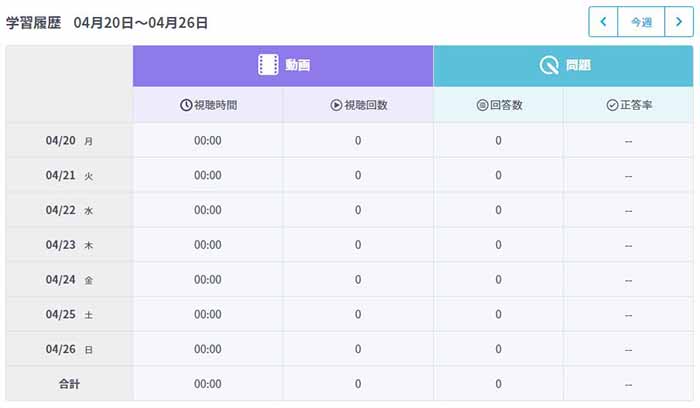Click 04/22 正答率 dash value
Viewport: 700px width, 408px height.
click(x=629, y=211)
